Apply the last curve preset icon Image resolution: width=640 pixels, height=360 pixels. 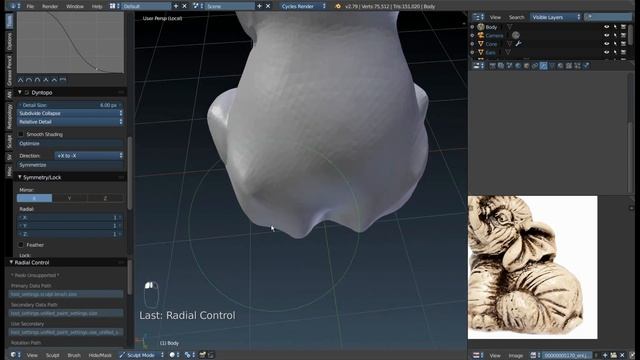click(63, 80)
